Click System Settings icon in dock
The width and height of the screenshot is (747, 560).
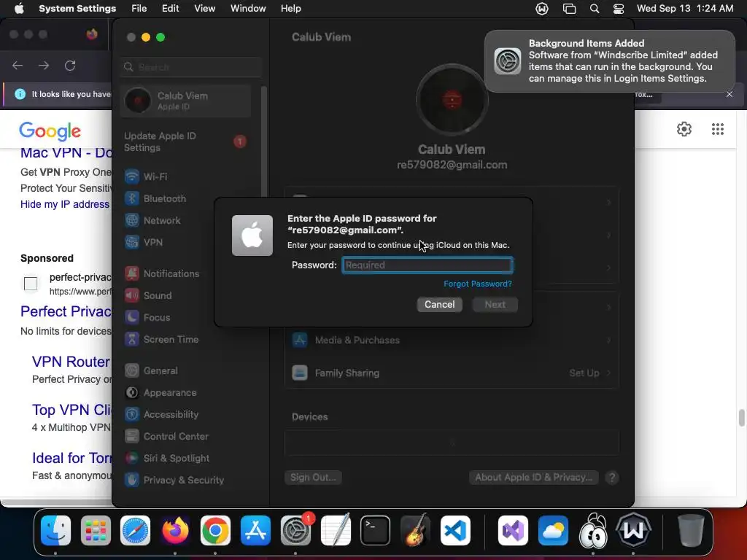[x=296, y=530]
